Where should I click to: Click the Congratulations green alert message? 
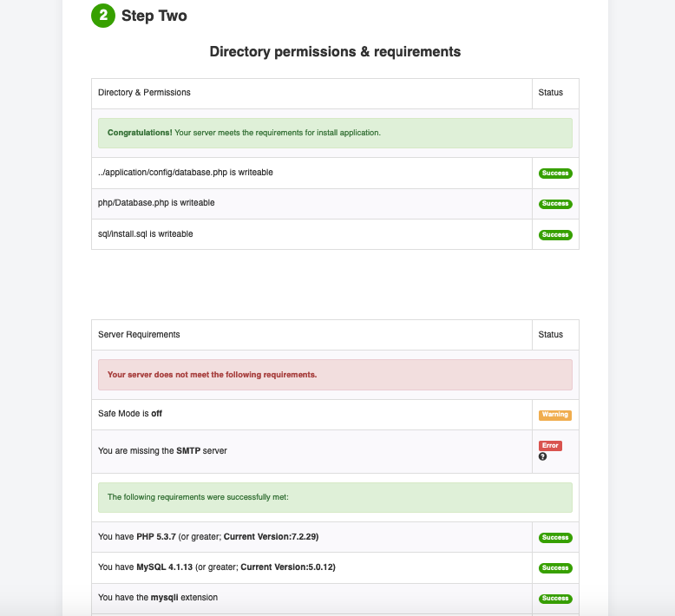[335, 133]
